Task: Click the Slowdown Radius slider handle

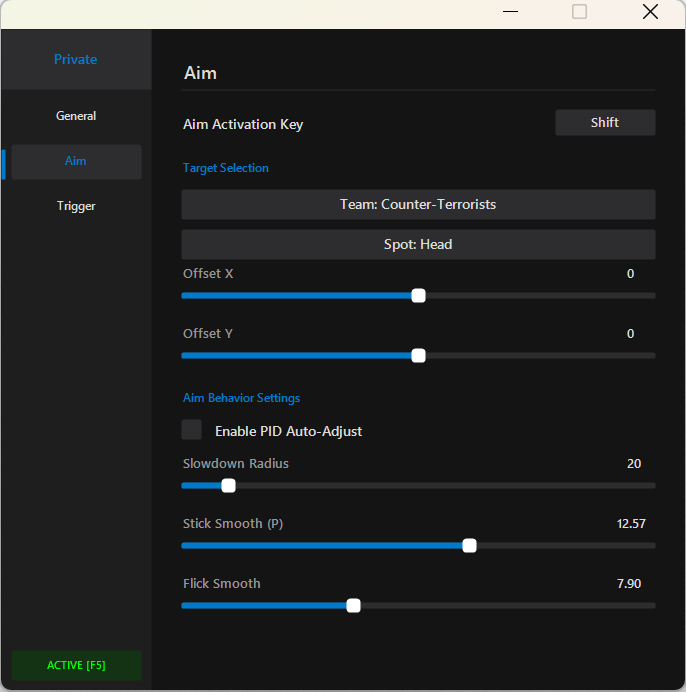Action: [228, 485]
